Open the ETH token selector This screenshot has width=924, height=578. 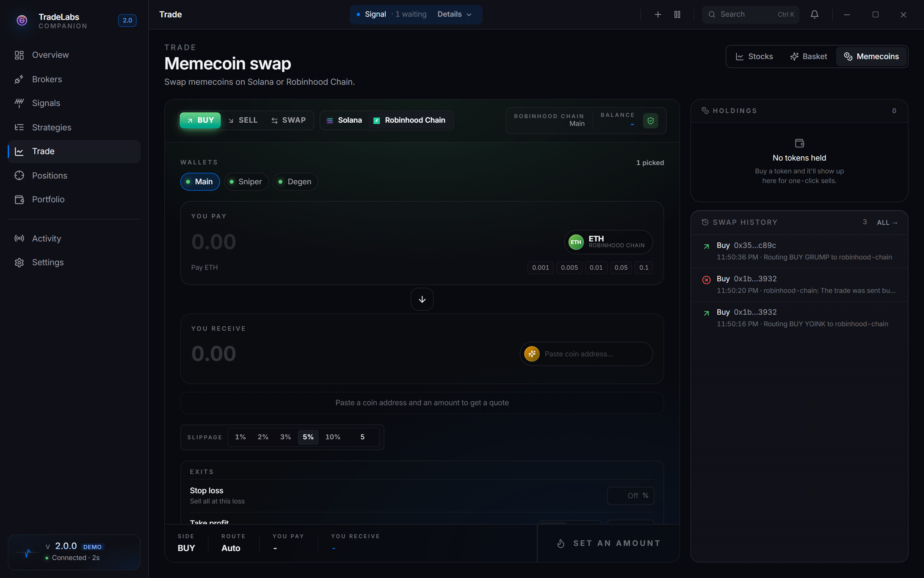tap(608, 241)
